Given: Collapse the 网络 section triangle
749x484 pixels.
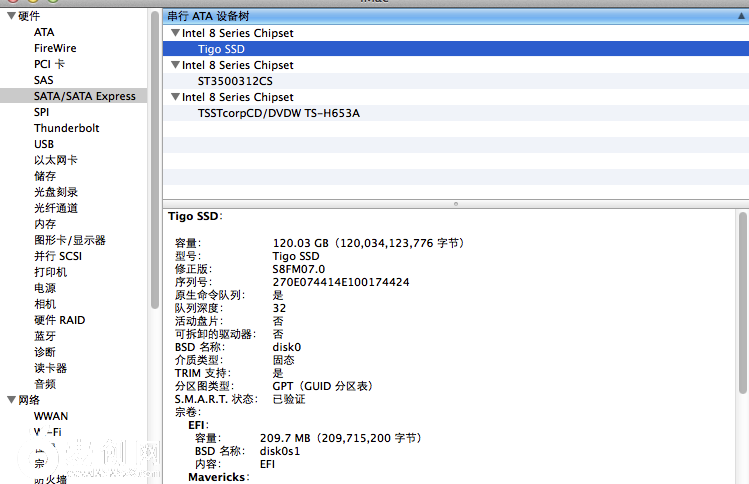Looking at the screenshot, I should [x=10, y=400].
